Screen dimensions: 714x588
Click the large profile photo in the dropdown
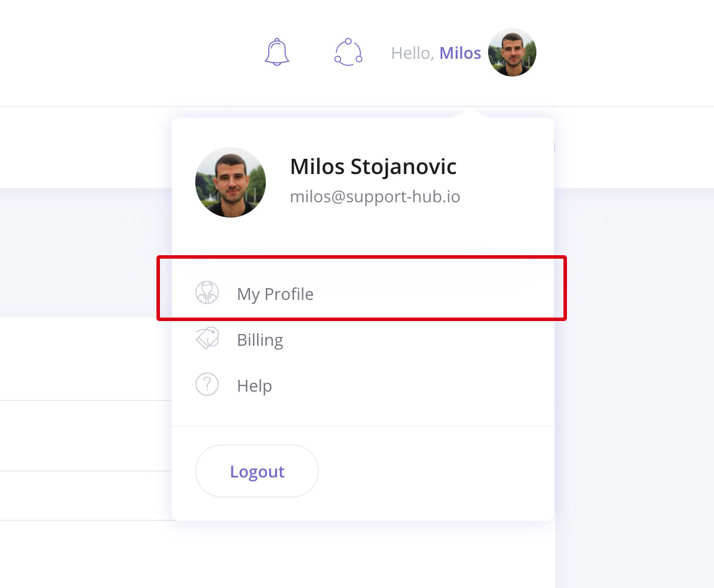pyautogui.click(x=231, y=182)
